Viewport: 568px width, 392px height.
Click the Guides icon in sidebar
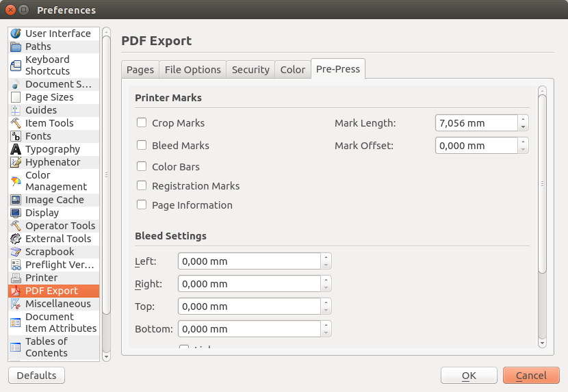16,110
